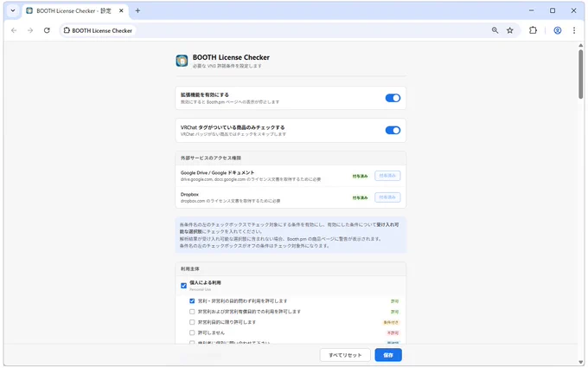Save settings with the 保存 button
The image size is (588, 368).
click(388, 355)
